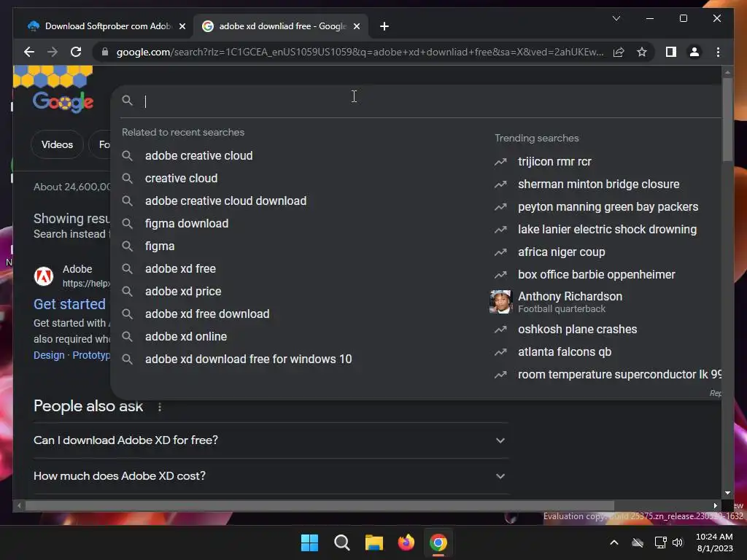
Task: Open Windows taskbar Search
Action: tap(342, 542)
